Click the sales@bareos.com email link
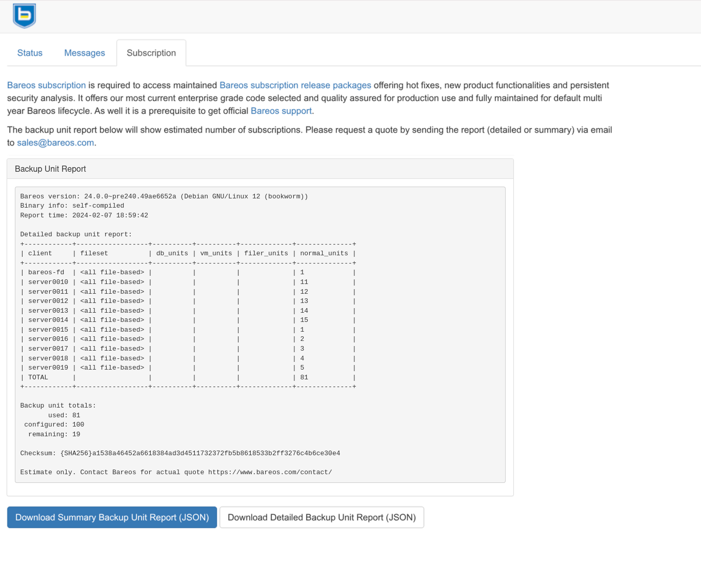This screenshot has width=701, height=588. click(x=55, y=143)
